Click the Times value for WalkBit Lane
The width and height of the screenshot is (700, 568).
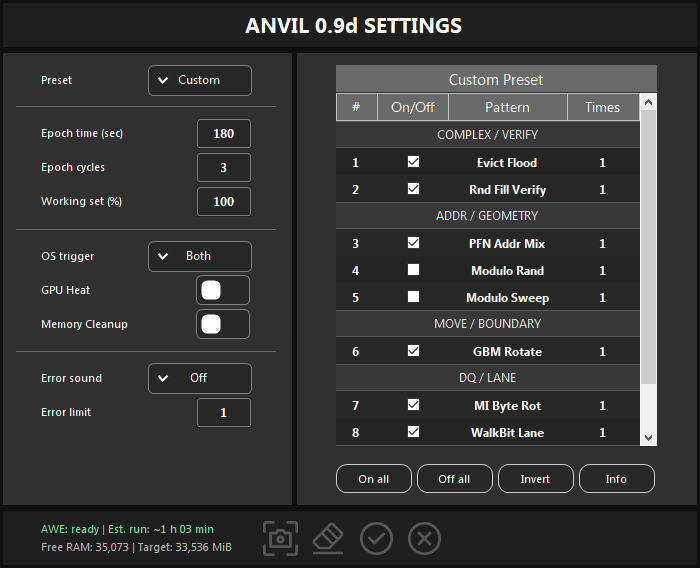pos(602,433)
